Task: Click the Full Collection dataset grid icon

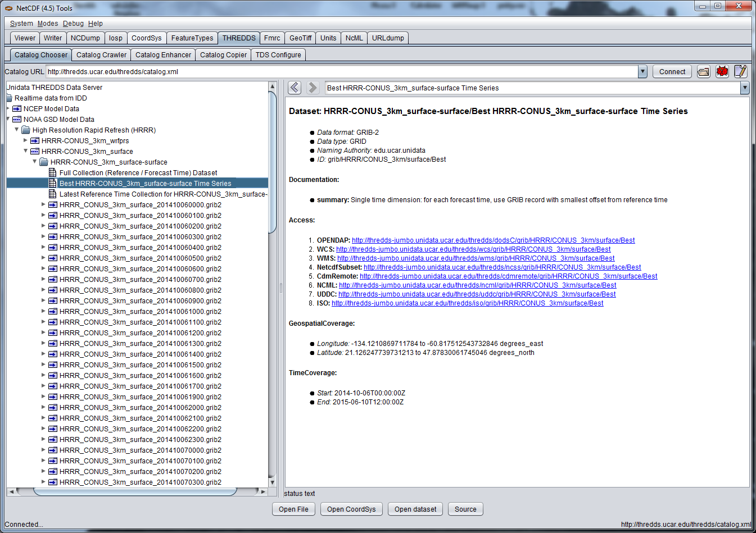Action: pyautogui.click(x=53, y=173)
